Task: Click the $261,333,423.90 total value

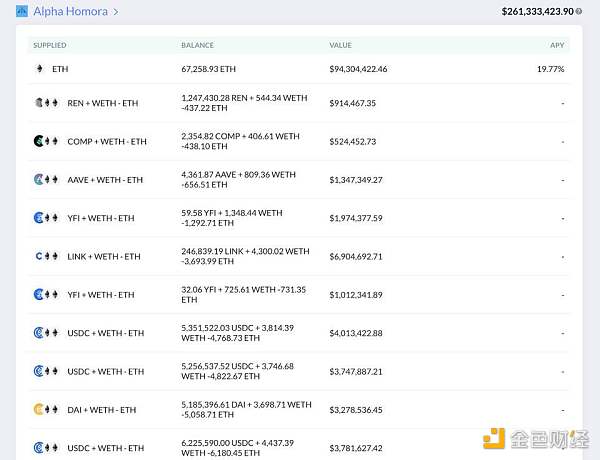Action: coord(537,12)
